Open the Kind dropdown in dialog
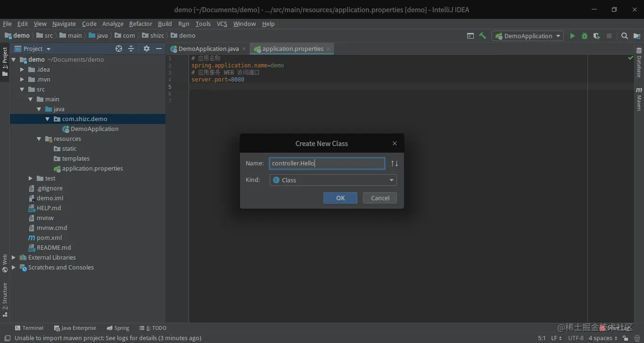Image resolution: width=644 pixels, height=343 pixels. coord(333,180)
